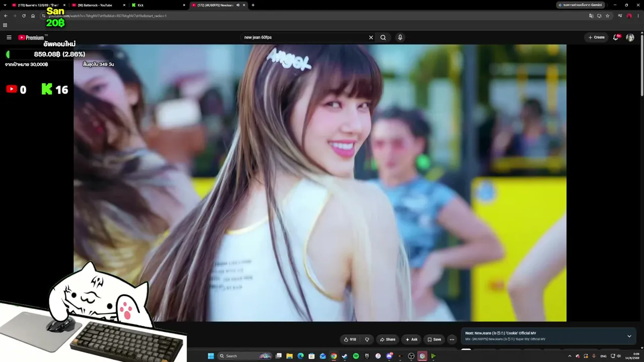Reload the current page
This screenshot has width=644, height=362.
tap(24, 16)
